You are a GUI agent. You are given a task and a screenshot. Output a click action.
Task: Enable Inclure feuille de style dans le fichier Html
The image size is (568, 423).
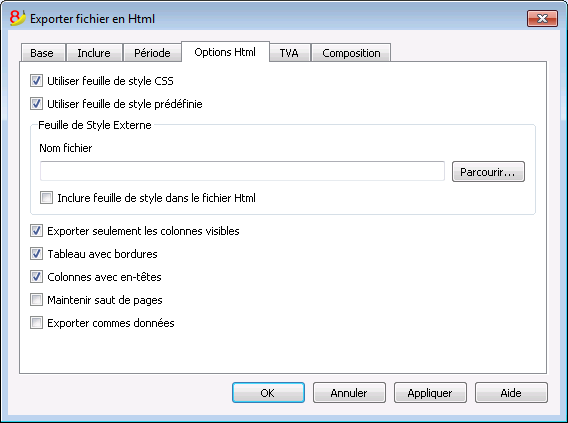46,198
